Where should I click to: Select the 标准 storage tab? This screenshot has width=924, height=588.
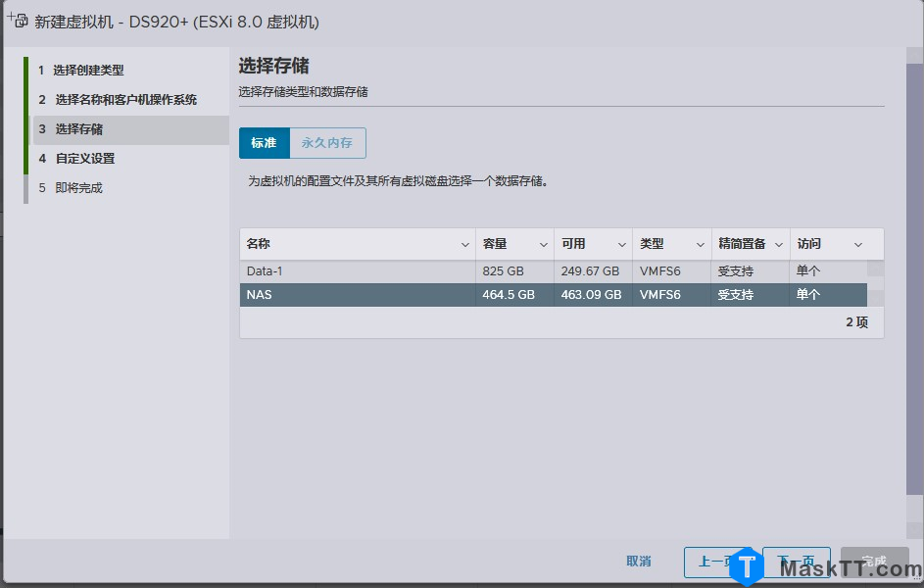[x=264, y=143]
